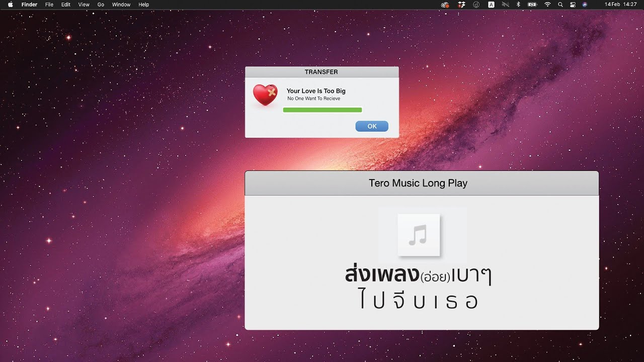Viewport: 644px width, 362px height.
Task: Click the Siri icon
Action: [585, 5]
